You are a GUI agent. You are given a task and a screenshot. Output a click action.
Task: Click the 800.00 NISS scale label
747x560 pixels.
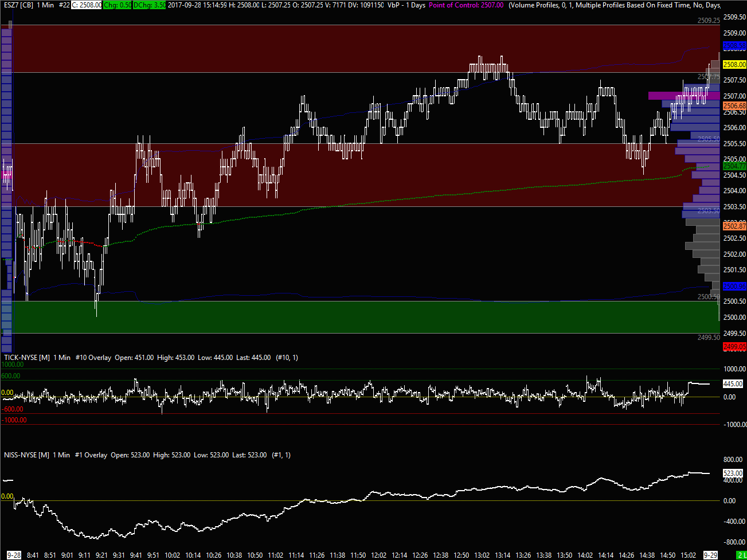click(x=734, y=460)
